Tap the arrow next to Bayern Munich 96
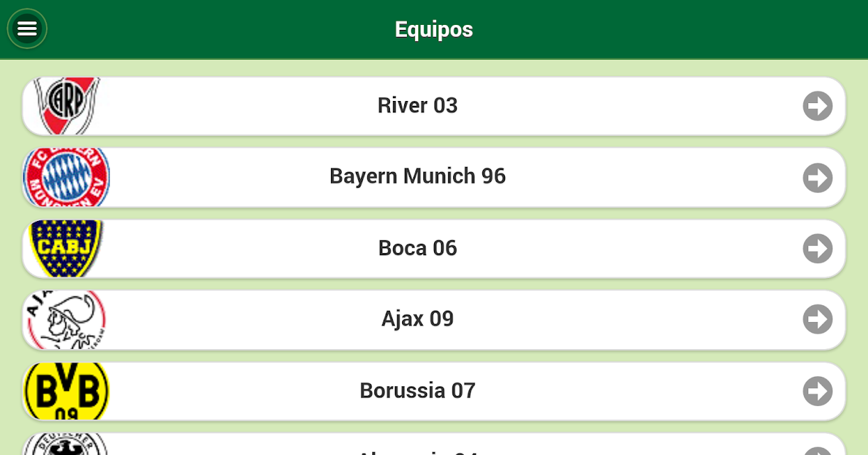 (818, 177)
